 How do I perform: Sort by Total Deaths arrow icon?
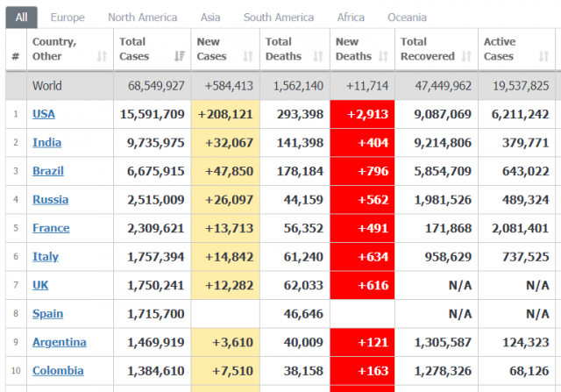(318, 56)
